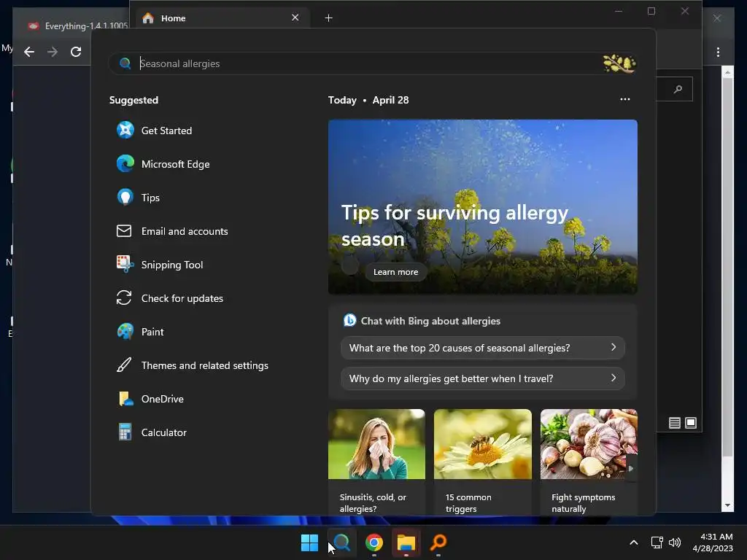The width and height of the screenshot is (747, 560).
Task: Open Sinusitis, cold, or allergies card
Action: (x=376, y=462)
